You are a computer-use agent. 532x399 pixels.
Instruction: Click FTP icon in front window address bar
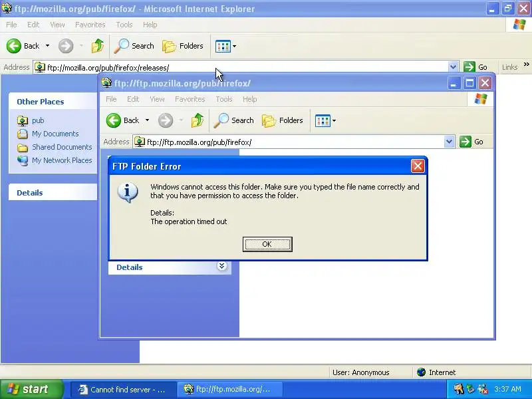[x=140, y=142]
